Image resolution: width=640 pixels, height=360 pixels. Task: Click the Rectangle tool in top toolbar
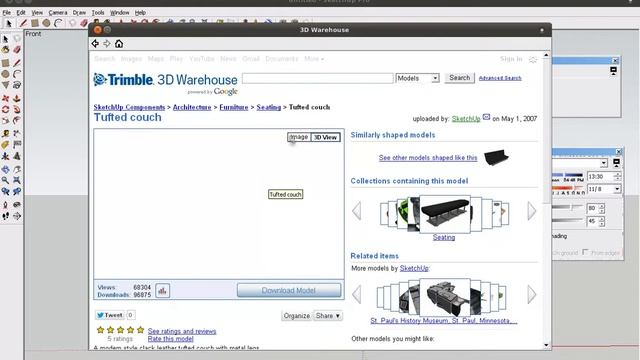35,23
